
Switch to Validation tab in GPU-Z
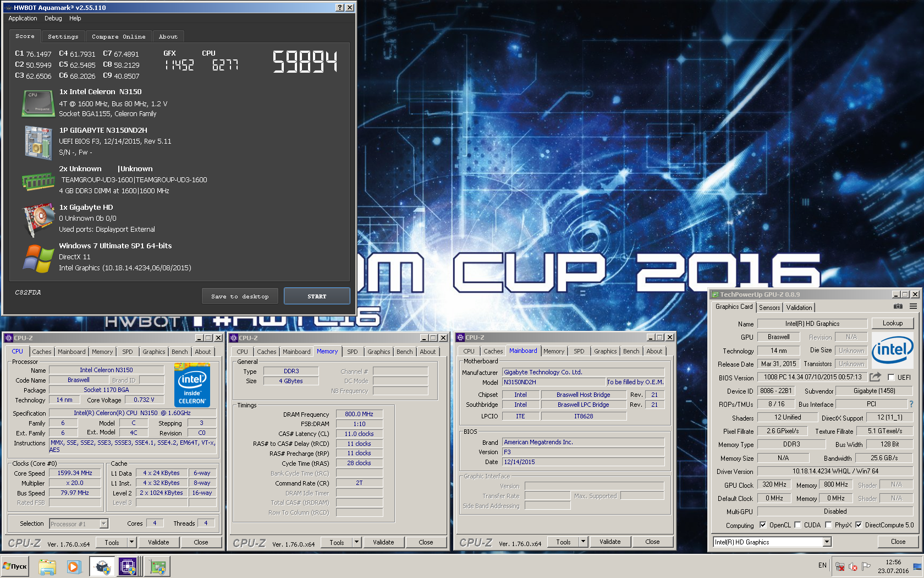tap(799, 308)
